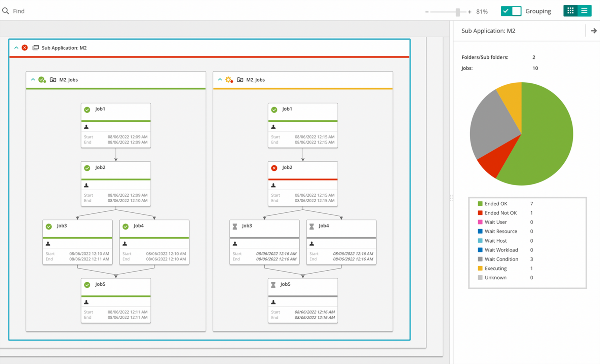Click the 81% zoom level text
600x364 pixels.
click(x=482, y=12)
